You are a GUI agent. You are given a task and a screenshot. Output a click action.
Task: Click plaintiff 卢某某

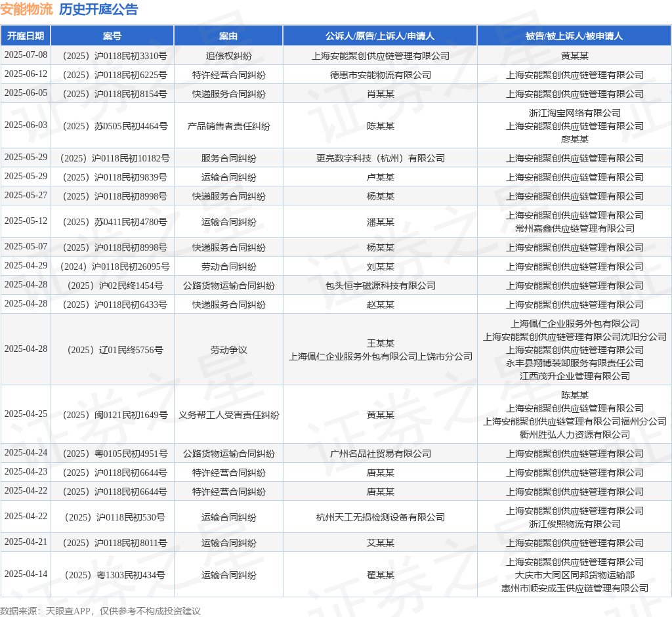380,177
